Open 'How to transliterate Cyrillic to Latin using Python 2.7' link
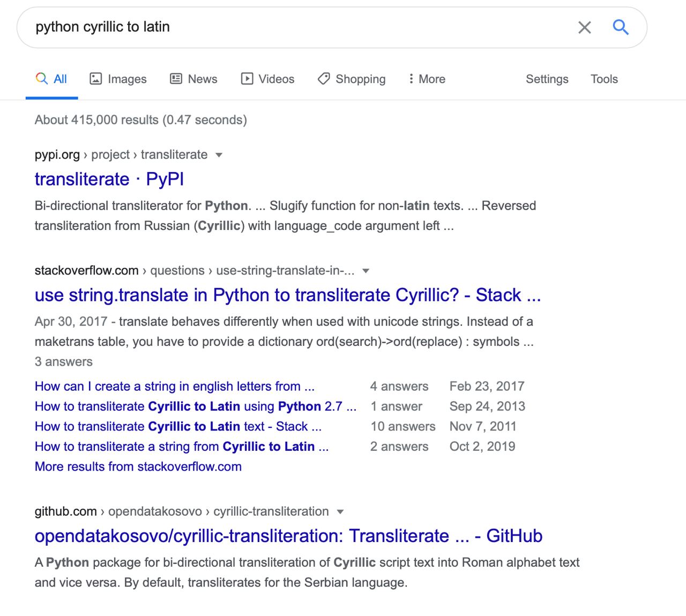 pos(196,406)
